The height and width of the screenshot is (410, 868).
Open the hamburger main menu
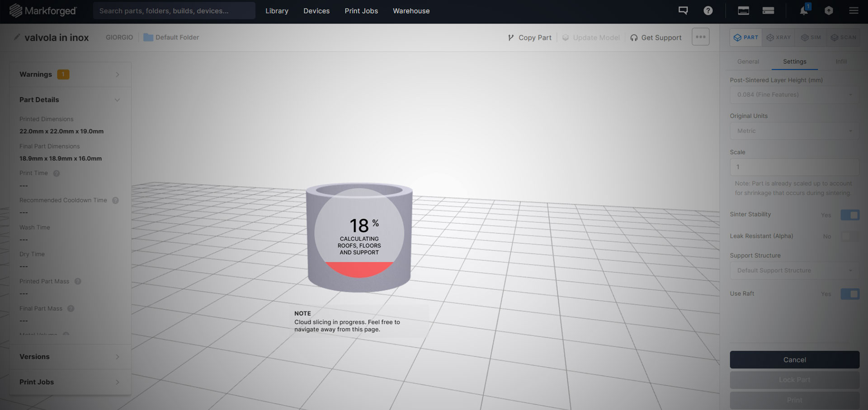coord(854,10)
